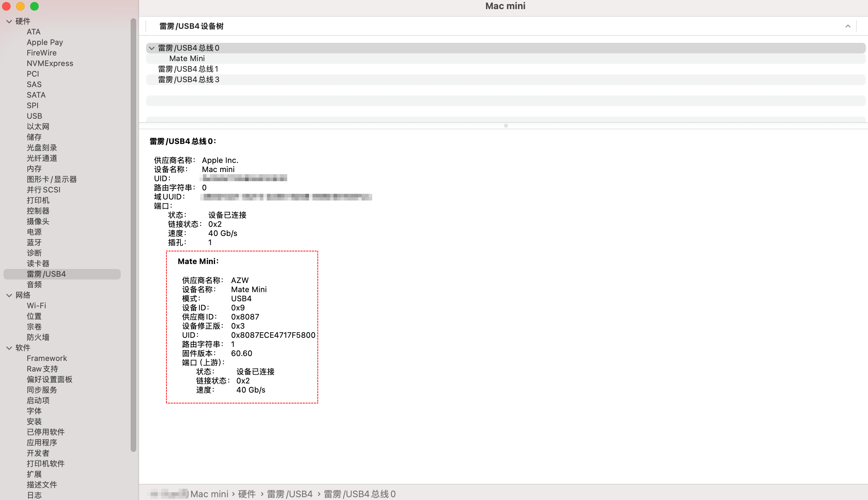Select 雷雳/USB4 总线 1 row
Image resolution: width=868 pixels, height=500 pixels.
[x=188, y=69]
